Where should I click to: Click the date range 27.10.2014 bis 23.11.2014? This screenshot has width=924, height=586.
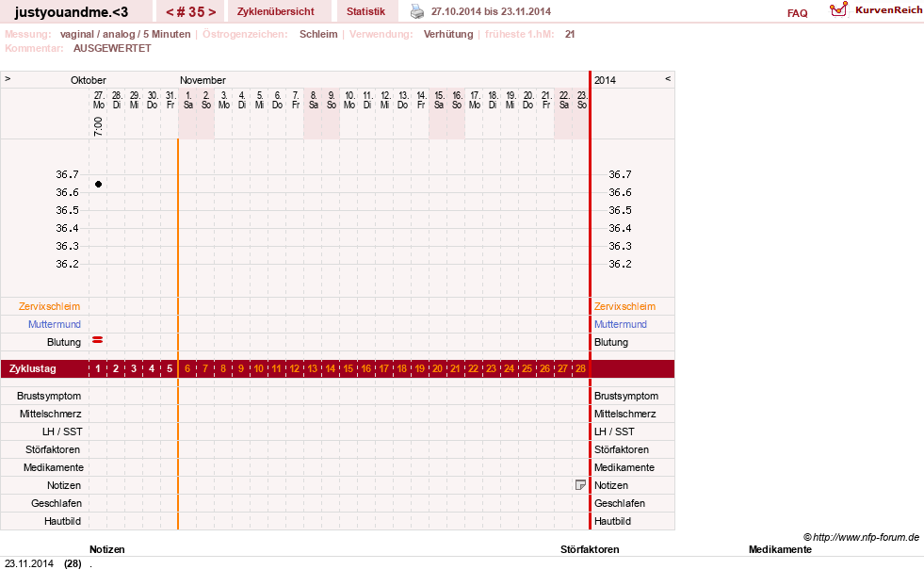tap(491, 11)
